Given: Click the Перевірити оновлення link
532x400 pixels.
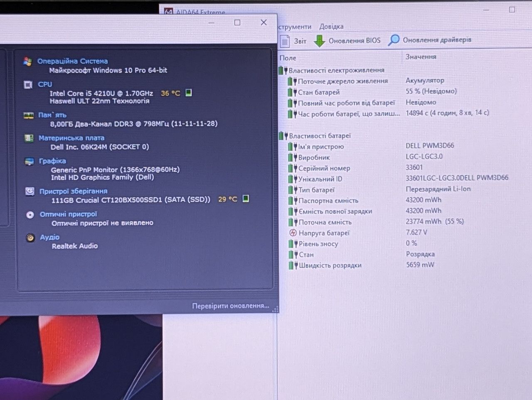Looking at the screenshot, I should click(x=231, y=306).
